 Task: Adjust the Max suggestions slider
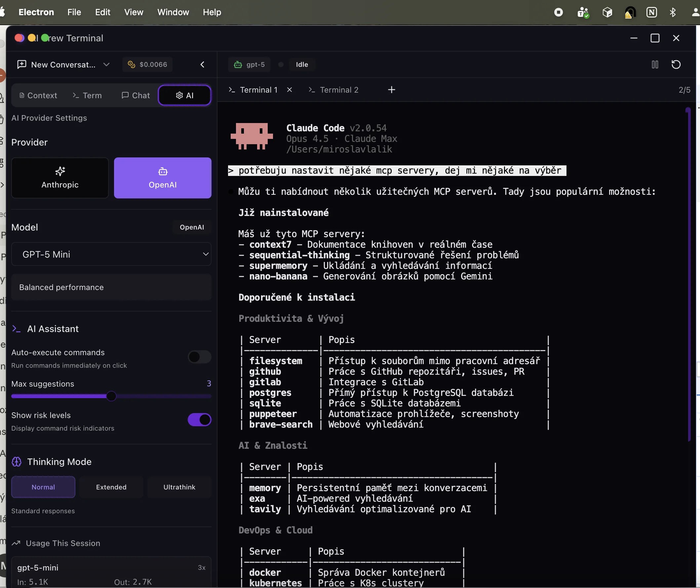coord(111,396)
